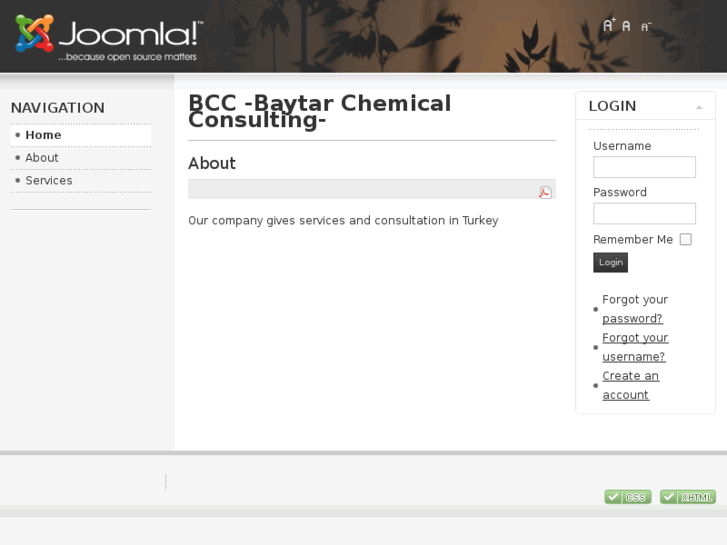Image resolution: width=727 pixels, height=545 pixels.
Task: Click the BCC -Baytar Chemical Consulting- title
Action: (x=319, y=111)
